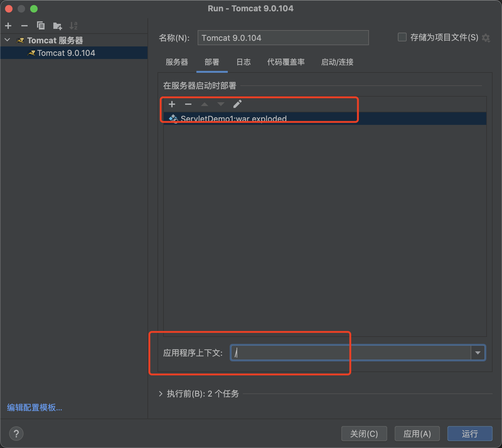
Task: Click the sort configurations alphabetically icon
Action: click(73, 26)
